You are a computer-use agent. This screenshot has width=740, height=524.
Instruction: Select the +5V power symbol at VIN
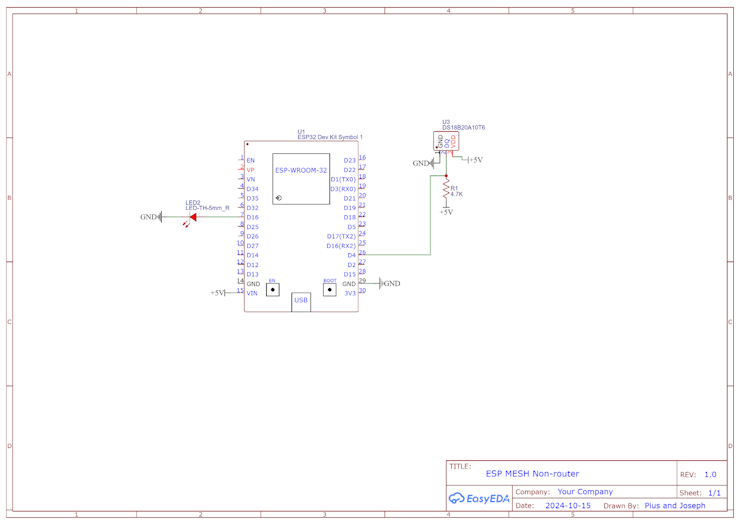(x=218, y=293)
